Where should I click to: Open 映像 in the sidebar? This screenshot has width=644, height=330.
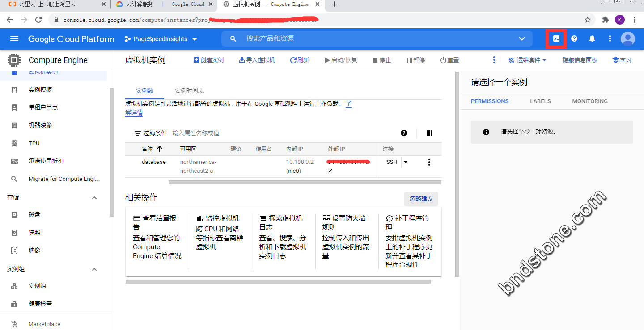(x=34, y=250)
